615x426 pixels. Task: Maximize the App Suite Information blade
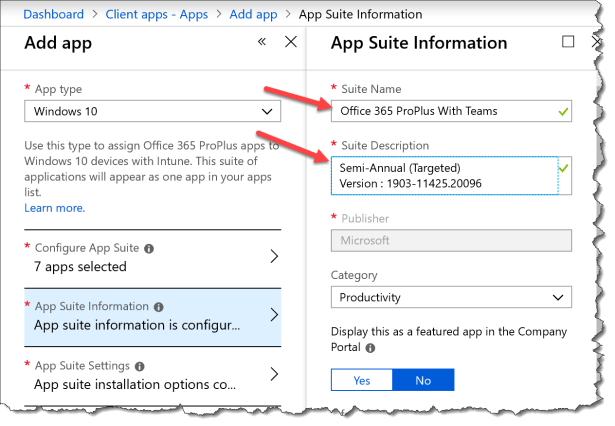(x=568, y=42)
